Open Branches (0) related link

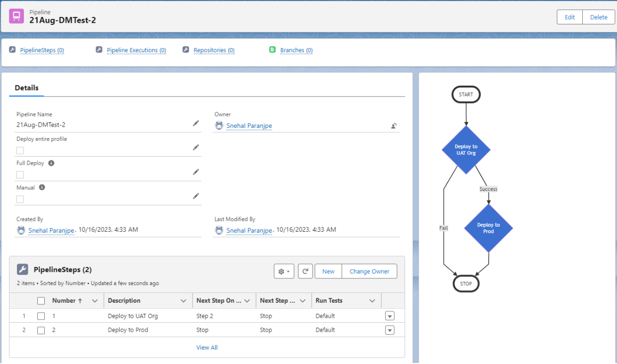tap(297, 50)
